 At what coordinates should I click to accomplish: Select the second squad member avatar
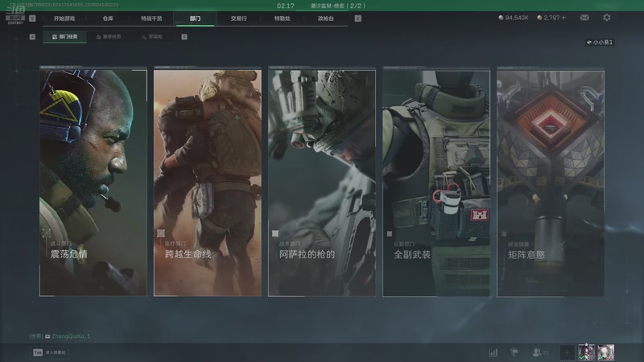[x=606, y=352]
